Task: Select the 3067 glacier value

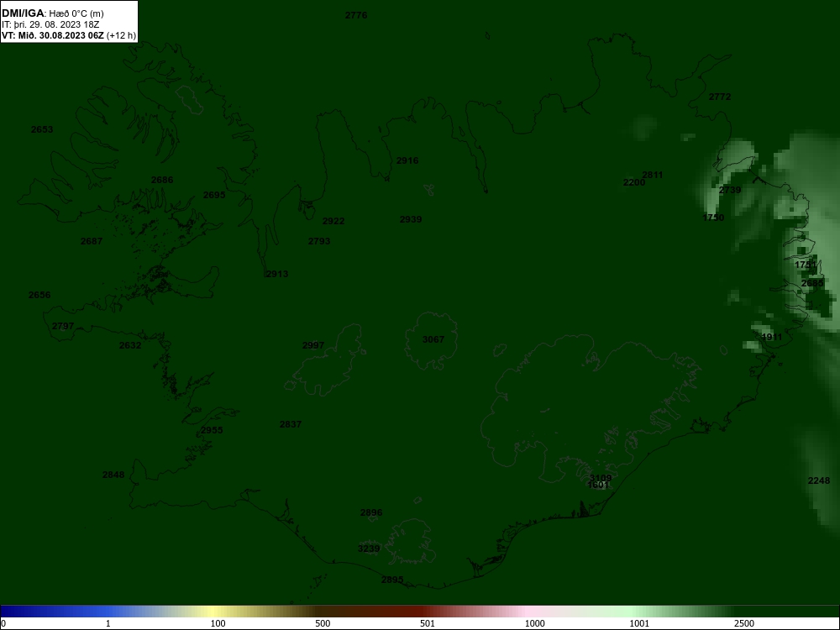Action: [433, 339]
